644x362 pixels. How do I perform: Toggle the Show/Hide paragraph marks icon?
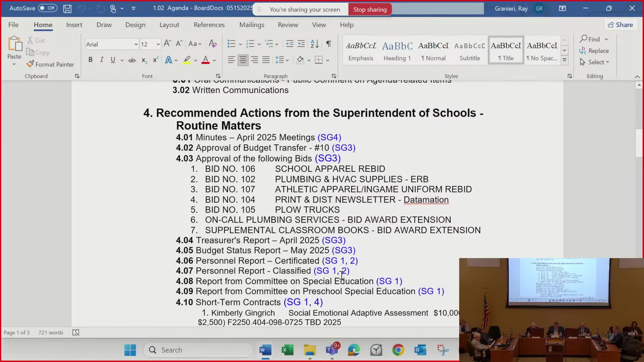point(328,44)
